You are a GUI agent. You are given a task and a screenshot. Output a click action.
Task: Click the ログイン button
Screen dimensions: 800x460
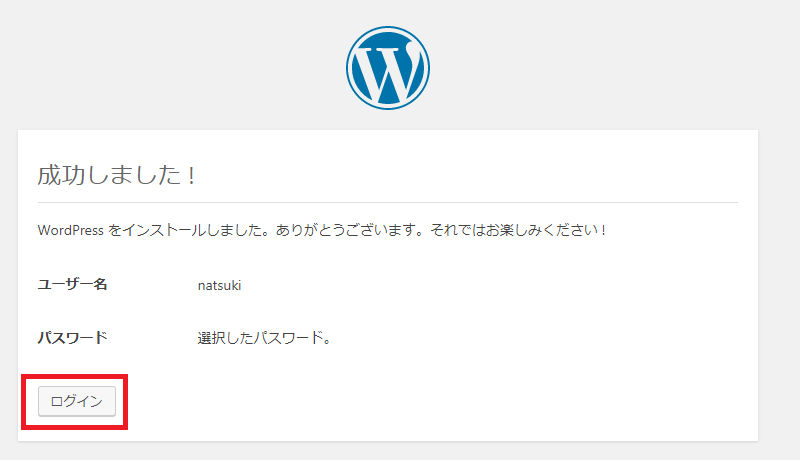pyautogui.click(x=77, y=401)
